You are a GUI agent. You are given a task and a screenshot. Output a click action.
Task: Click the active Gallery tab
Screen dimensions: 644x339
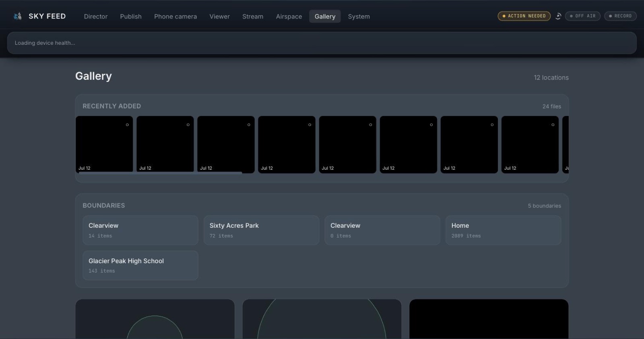point(325,17)
